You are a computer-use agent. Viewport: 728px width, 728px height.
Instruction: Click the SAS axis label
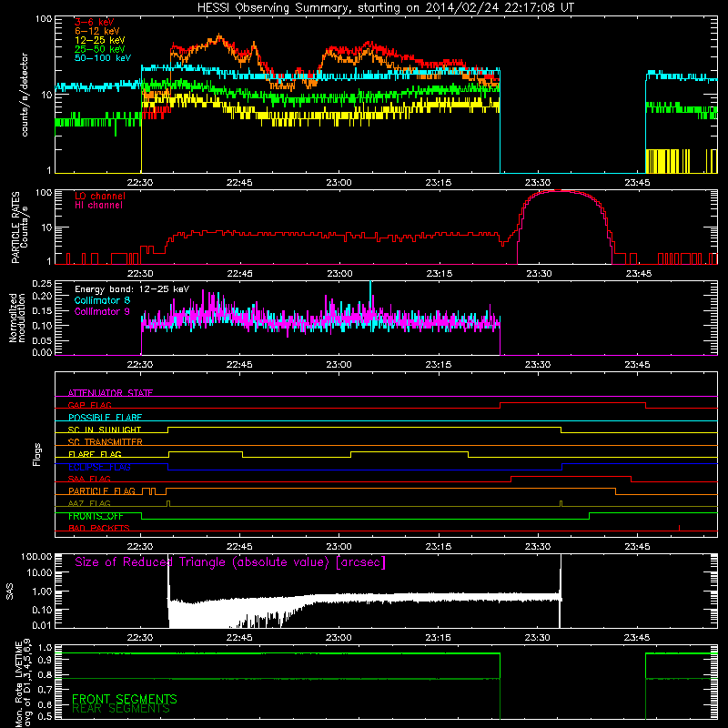pyautogui.click(x=10, y=591)
